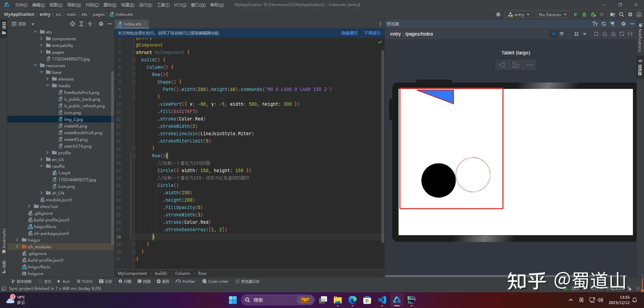
Task: Open the No Devices dropdown
Action: coord(552,14)
